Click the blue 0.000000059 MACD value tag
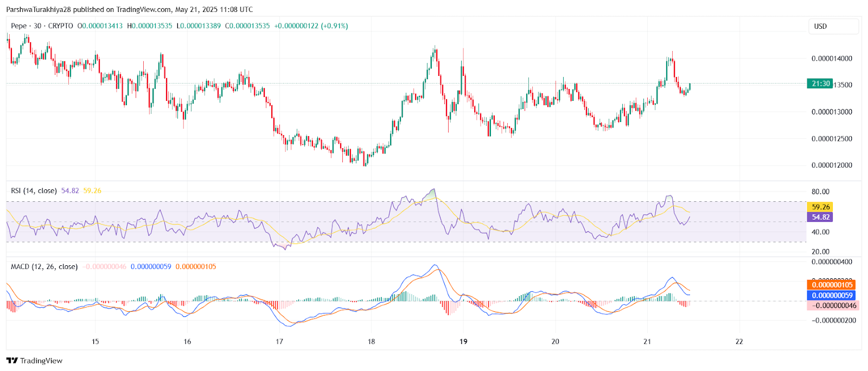Screen dimensions: 868x371 832,295
